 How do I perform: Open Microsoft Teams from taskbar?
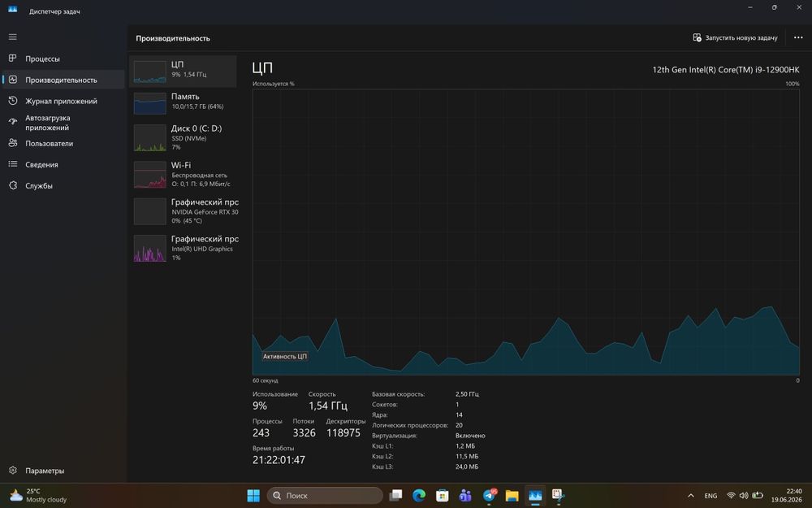tap(465, 496)
